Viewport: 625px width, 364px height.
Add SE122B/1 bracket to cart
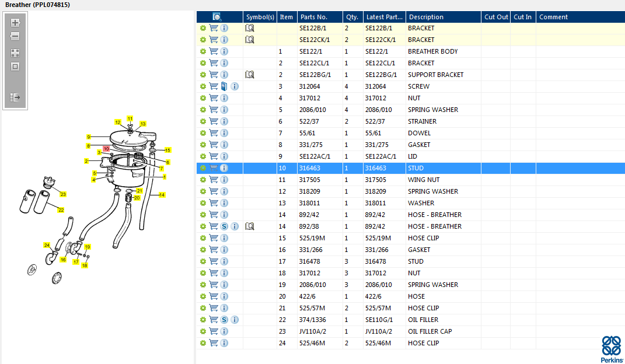214,28
